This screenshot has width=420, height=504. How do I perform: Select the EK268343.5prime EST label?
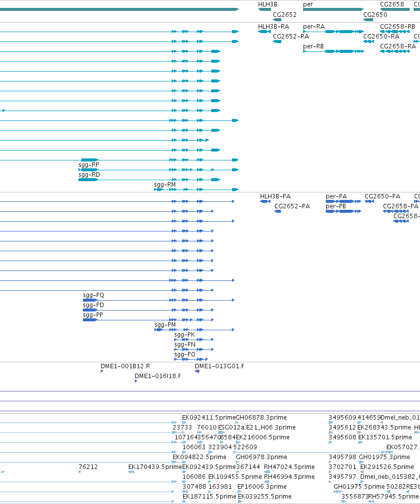pos(384,427)
